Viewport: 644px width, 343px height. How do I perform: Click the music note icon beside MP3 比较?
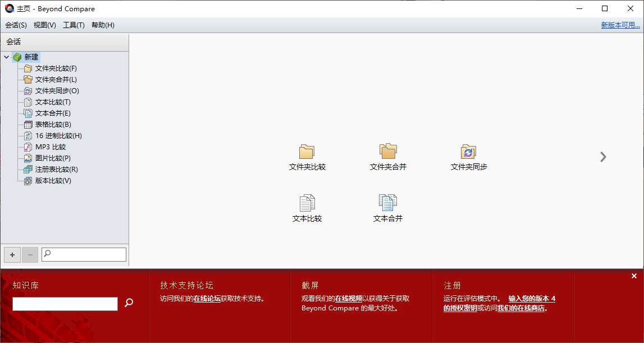28,147
